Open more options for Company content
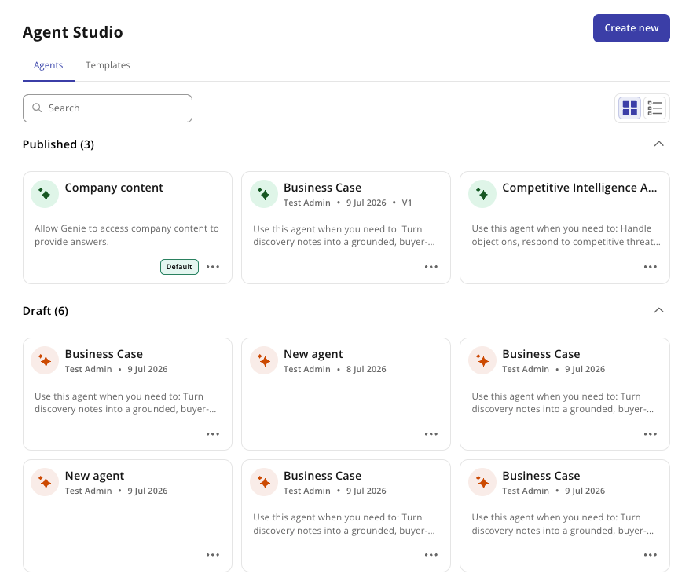The width and height of the screenshot is (700, 588). pyautogui.click(x=212, y=267)
